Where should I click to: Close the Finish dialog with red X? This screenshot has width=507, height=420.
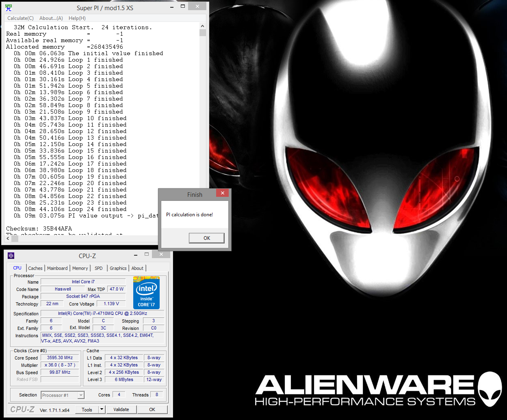[222, 193]
